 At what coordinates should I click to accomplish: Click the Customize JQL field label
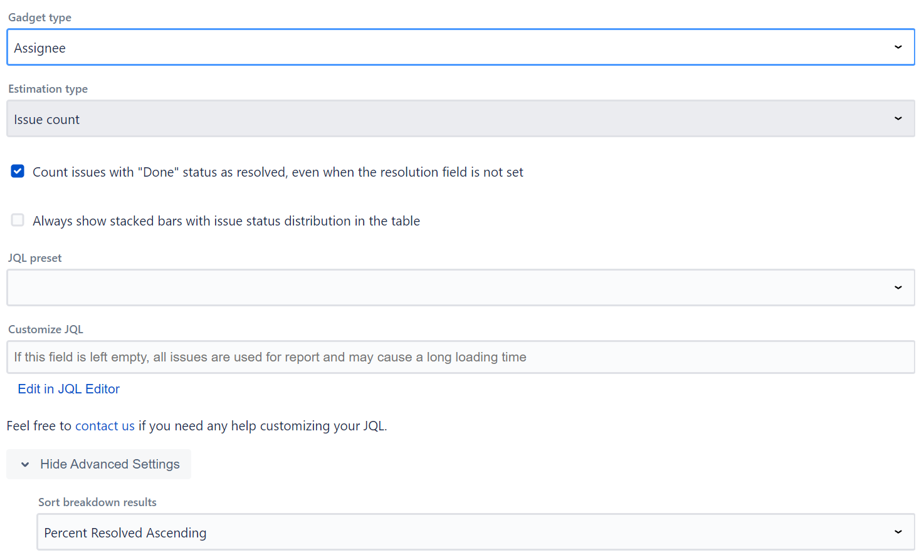tap(46, 329)
